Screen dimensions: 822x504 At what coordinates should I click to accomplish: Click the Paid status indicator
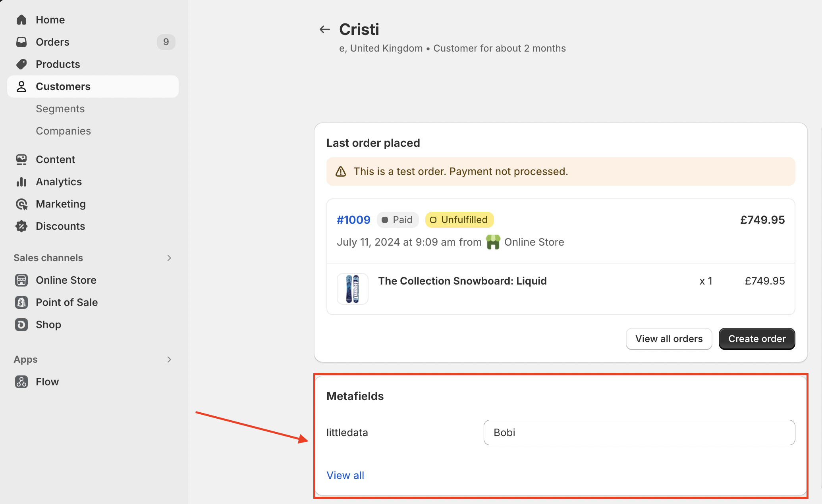(x=397, y=219)
